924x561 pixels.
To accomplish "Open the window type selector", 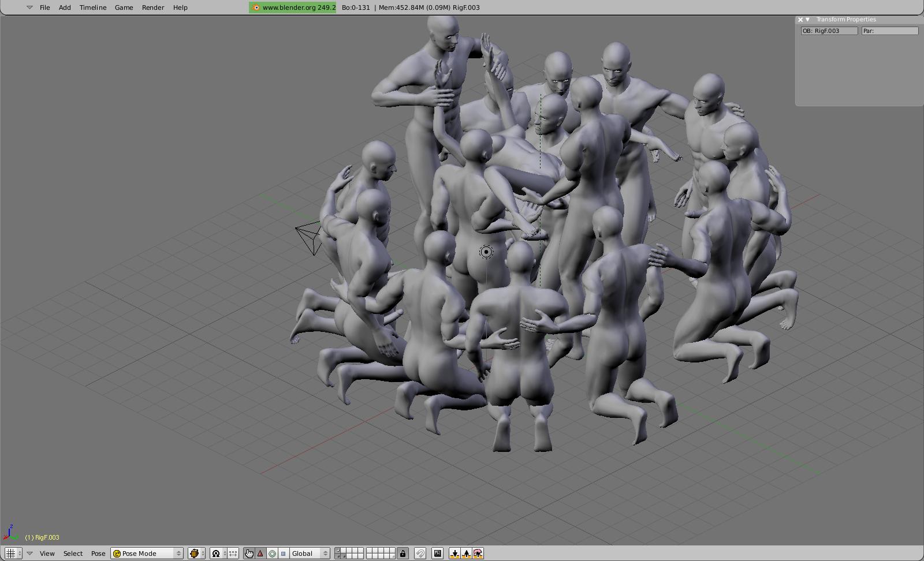I will tap(13, 553).
